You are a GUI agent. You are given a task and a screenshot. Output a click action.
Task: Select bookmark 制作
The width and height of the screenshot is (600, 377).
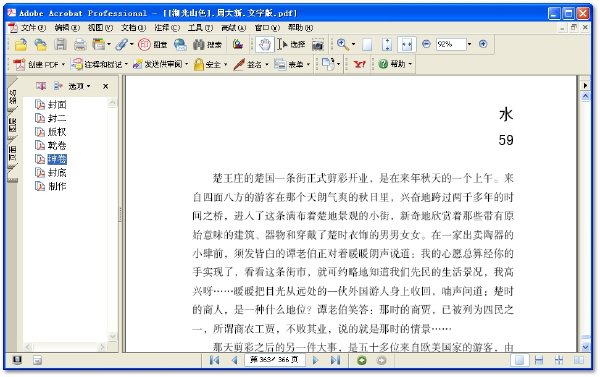(57, 186)
